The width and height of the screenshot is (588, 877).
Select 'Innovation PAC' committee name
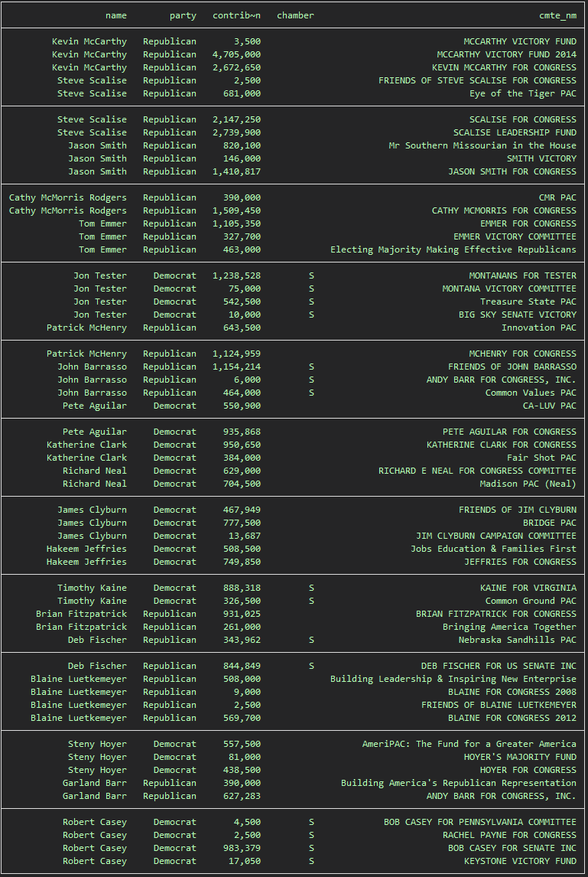(539, 328)
